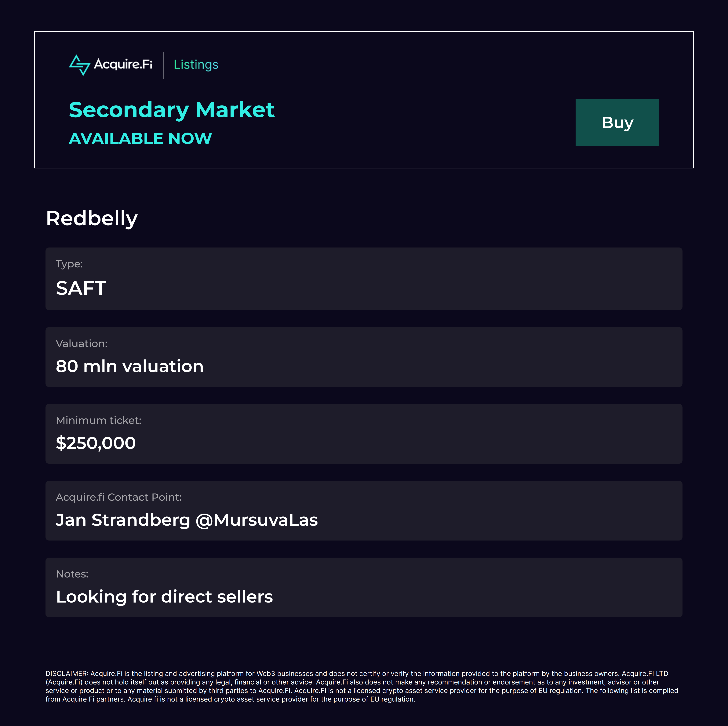The width and height of the screenshot is (728, 726).
Task: Click the Acquire.Fi wordmark text
Action: tap(123, 64)
